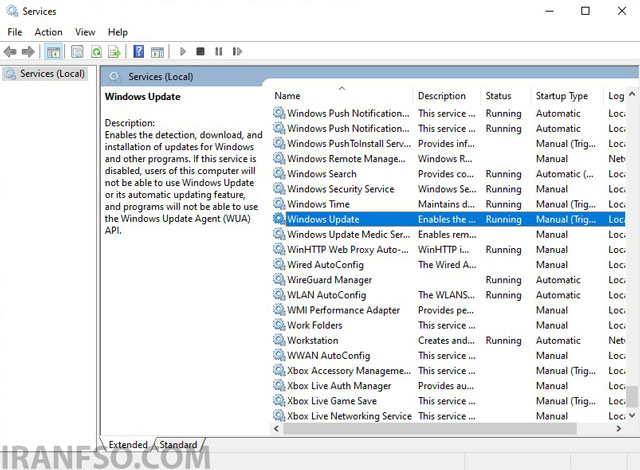The image size is (640, 470).
Task: Click the horizontal scrollbar left arrow
Action: click(276, 428)
